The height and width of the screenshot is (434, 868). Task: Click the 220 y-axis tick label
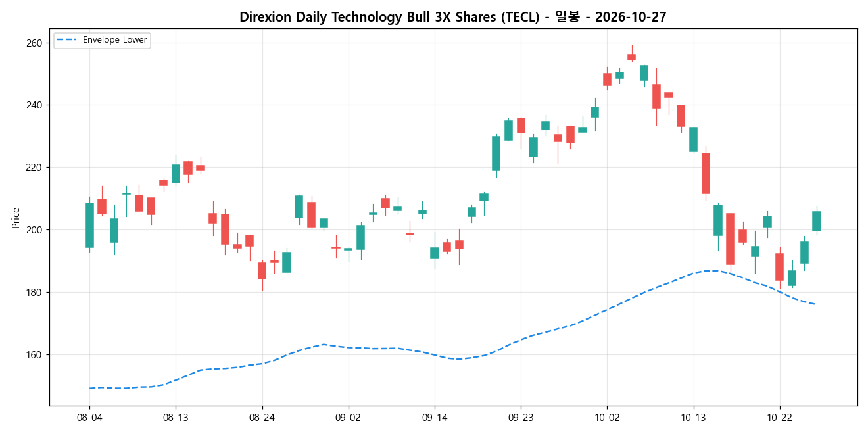(x=33, y=168)
